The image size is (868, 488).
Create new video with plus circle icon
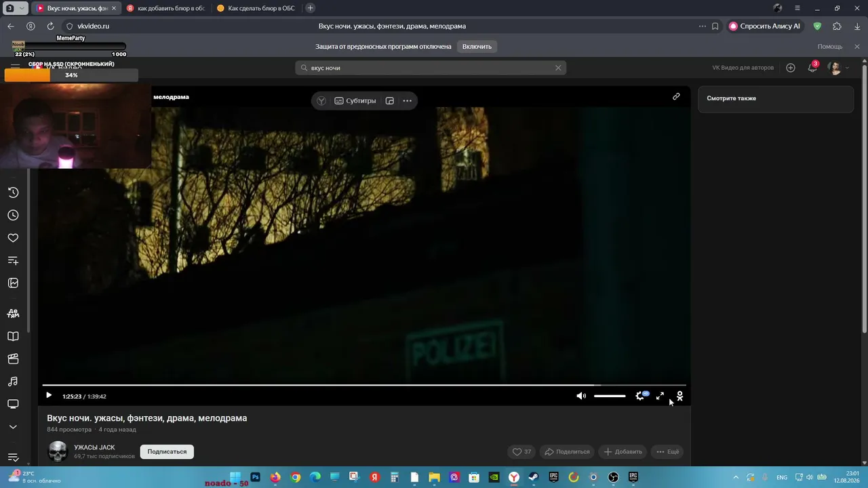tap(791, 68)
